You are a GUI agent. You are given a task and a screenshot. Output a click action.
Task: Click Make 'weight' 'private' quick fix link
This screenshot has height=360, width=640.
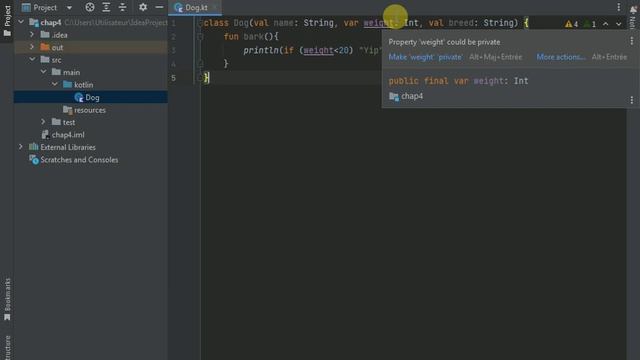[x=425, y=57]
